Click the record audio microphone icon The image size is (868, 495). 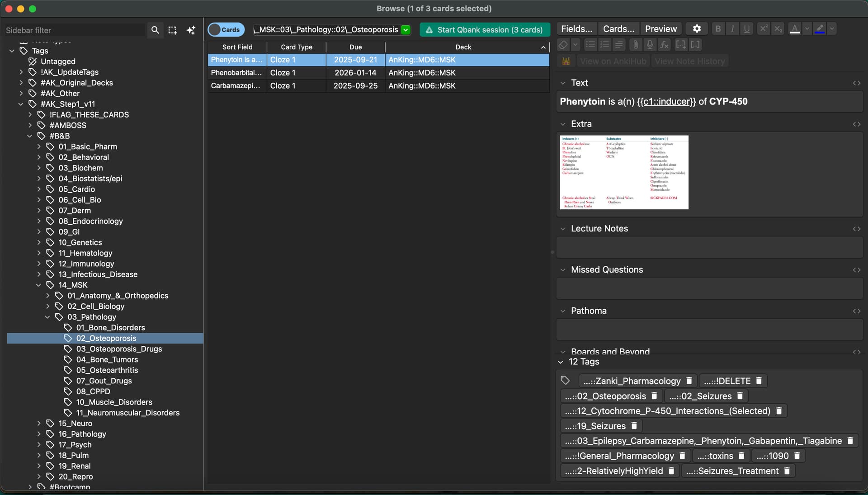point(650,44)
